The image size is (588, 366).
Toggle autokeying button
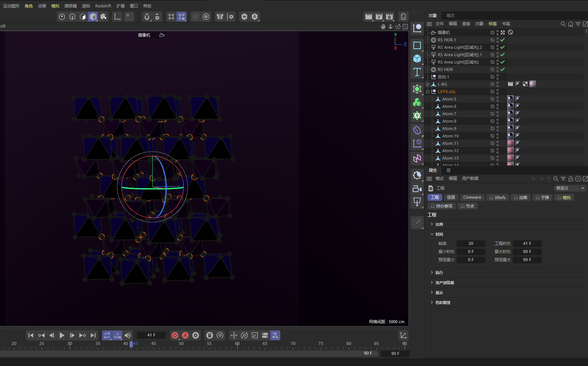(185, 335)
